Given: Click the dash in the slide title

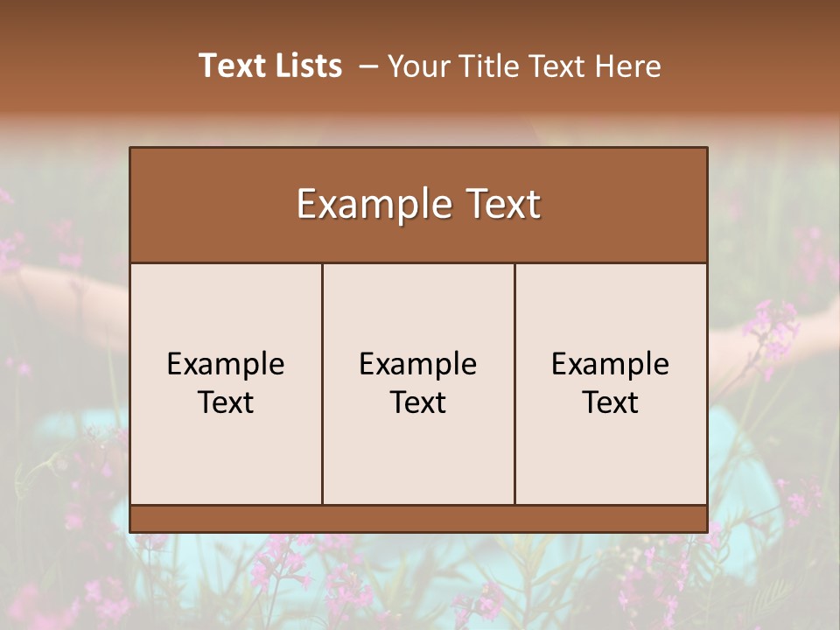Looking at the screenshot, I should coord(367,66).
